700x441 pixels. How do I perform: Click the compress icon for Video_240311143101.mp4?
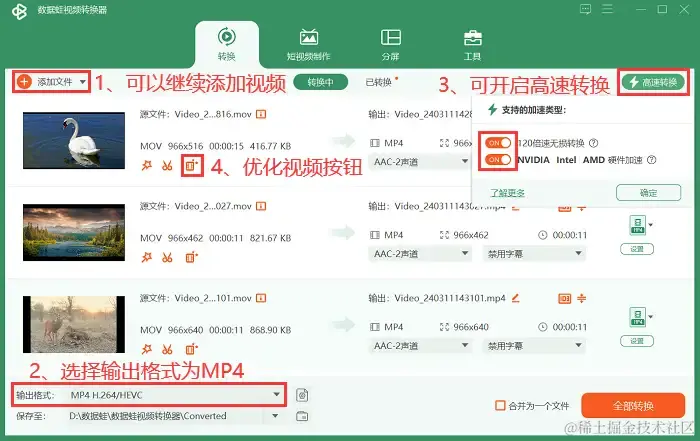[x=581, y=298]
